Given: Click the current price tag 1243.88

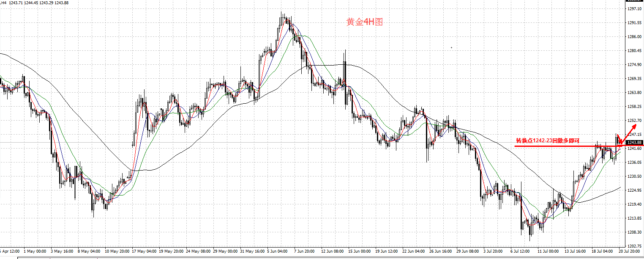Looking at the screenshot, I should click(x=635, y=142).
